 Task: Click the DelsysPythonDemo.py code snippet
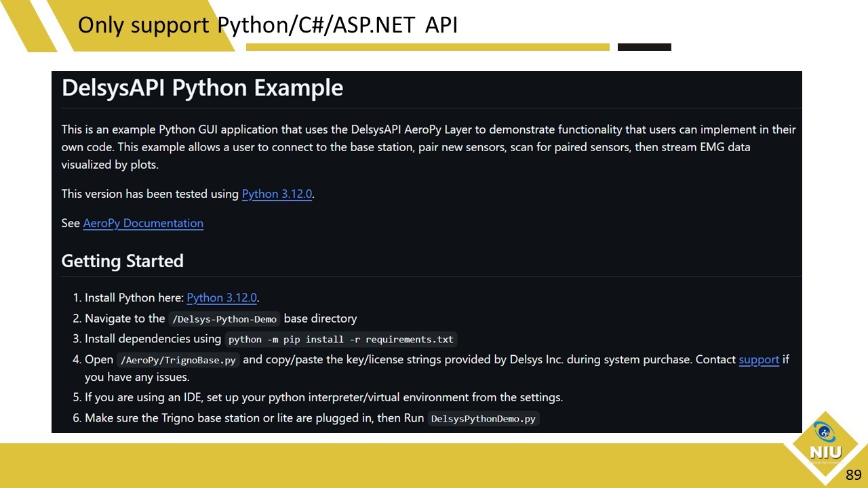pos(483,419)
